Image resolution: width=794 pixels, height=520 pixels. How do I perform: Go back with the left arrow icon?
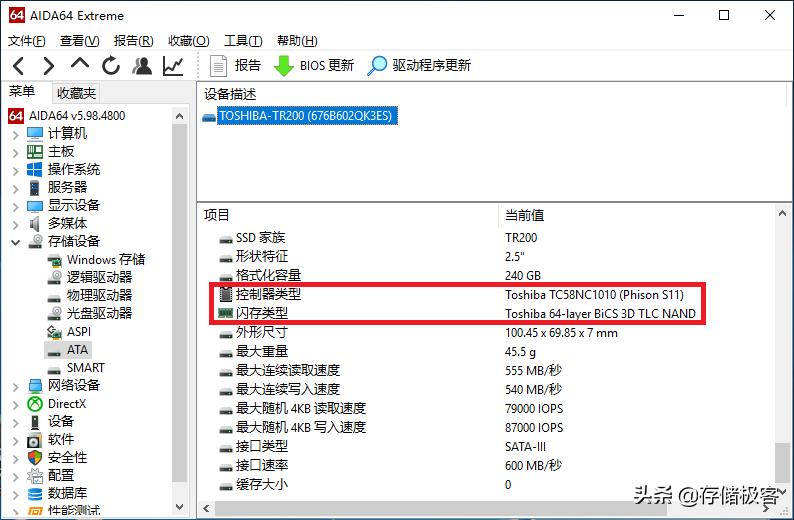tap(18, 66)
